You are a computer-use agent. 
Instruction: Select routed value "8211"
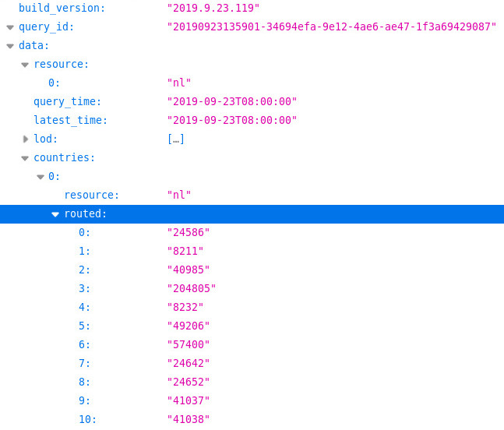(185, 251)
